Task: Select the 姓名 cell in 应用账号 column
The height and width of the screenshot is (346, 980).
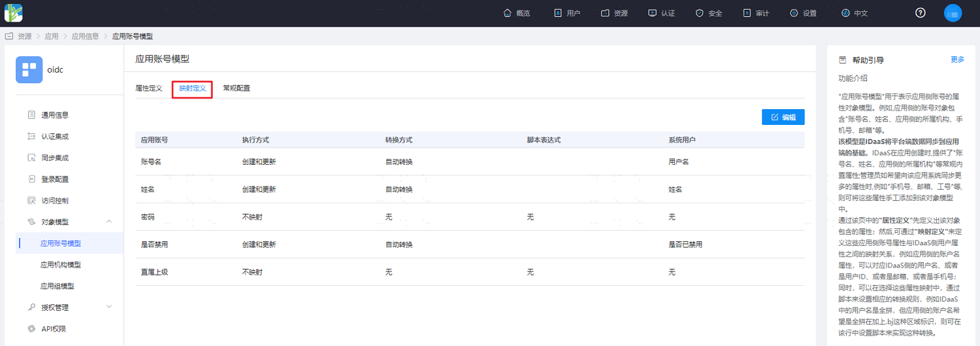Action: click(x=148, y=189)
